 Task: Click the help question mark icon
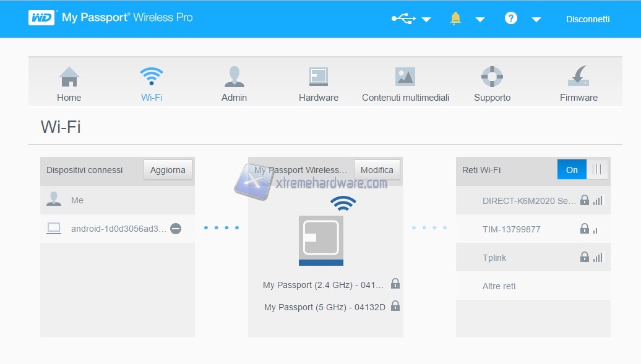[510, 19]
